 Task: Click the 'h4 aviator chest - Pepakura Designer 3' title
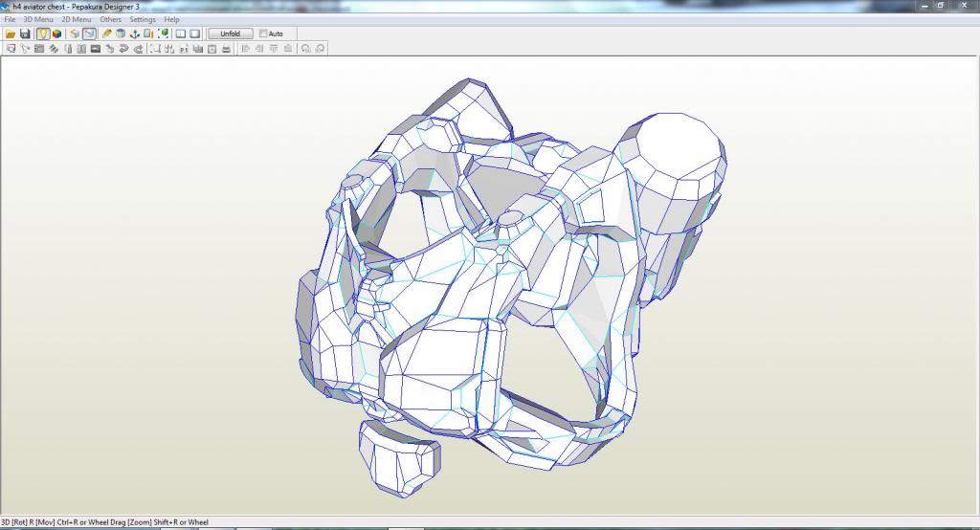point(76,7)
